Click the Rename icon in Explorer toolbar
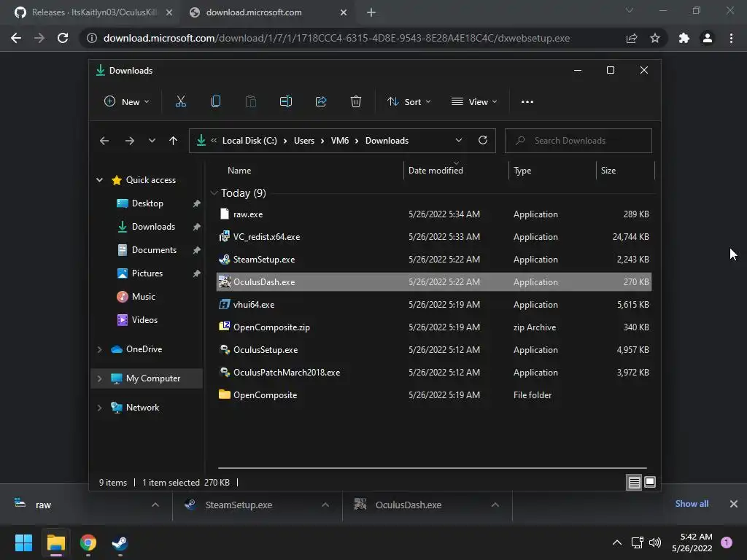 [x=286, y=101]
